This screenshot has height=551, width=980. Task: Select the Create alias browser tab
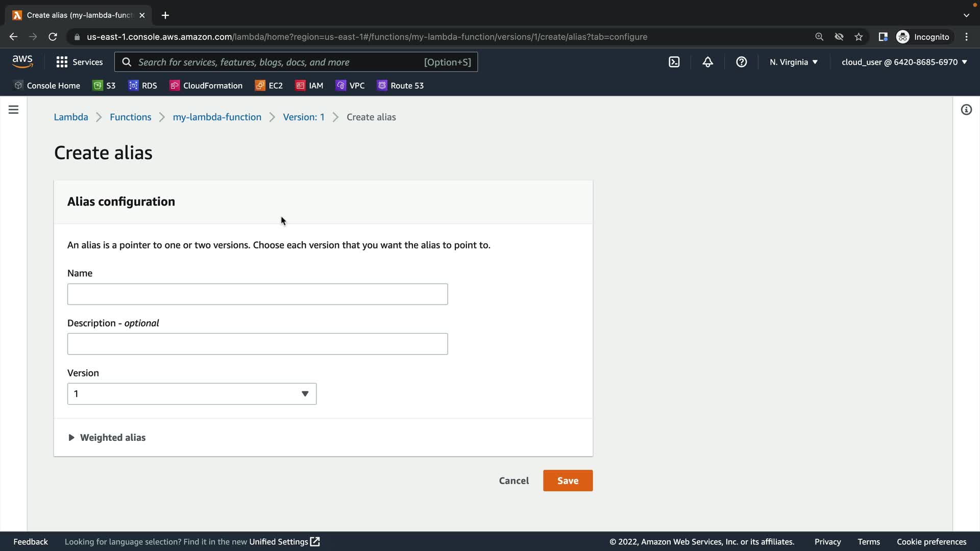[79, 15]
